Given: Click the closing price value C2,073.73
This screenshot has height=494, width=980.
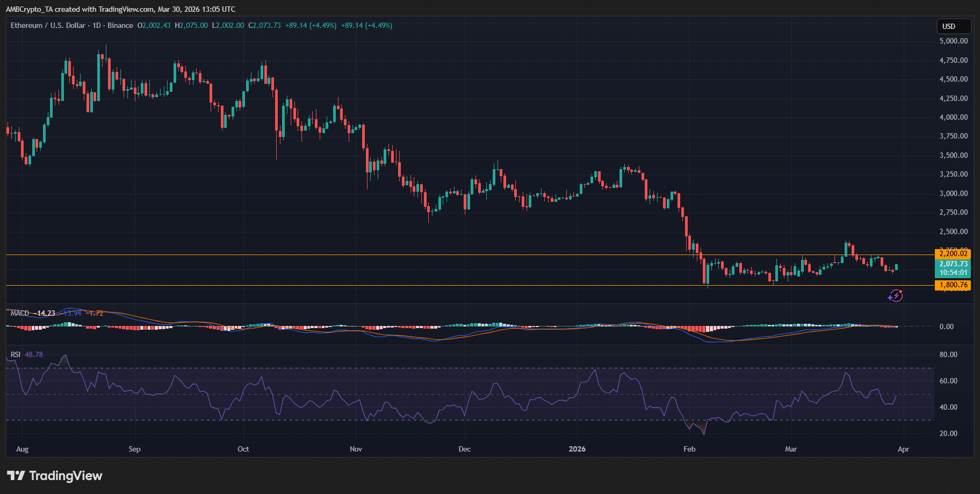Looking at the screenshot, I should pos(264,25).
